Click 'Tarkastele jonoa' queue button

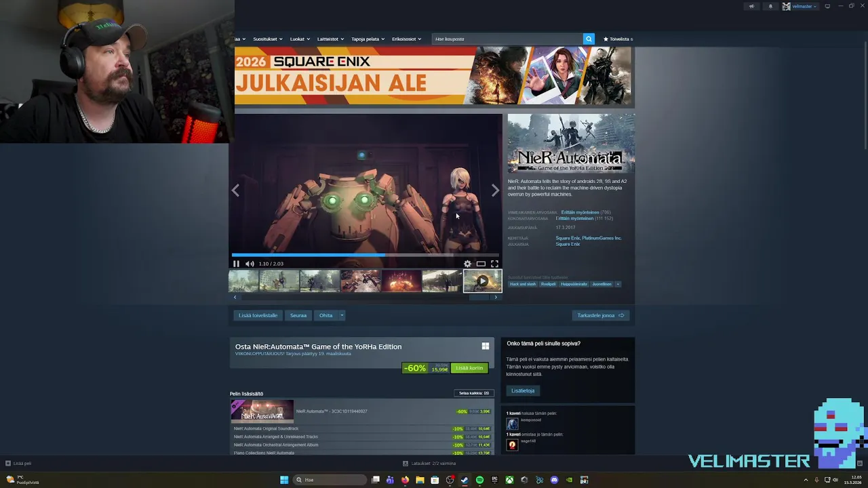pyautogui.click(x=600, y=315)
